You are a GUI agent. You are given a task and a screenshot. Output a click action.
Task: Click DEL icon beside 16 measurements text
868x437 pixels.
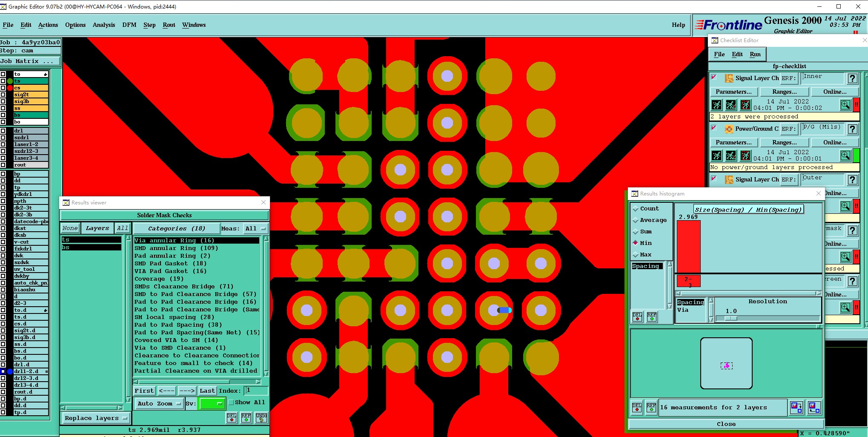(637, 408)
